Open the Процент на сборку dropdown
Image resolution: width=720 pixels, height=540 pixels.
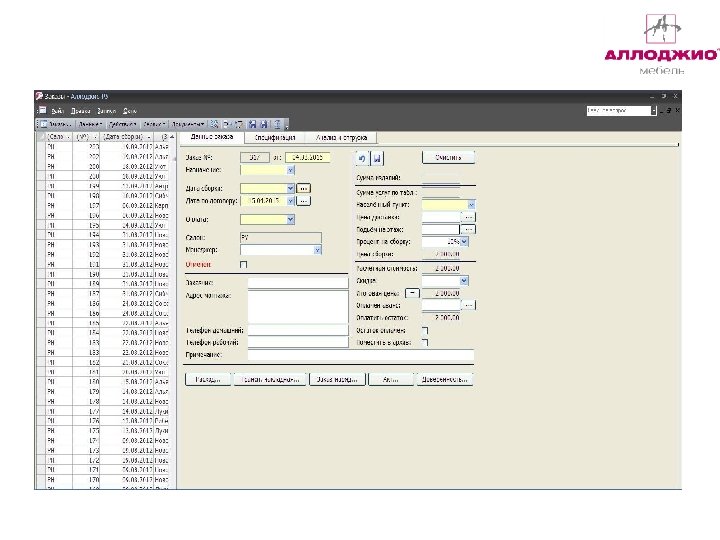pos(464,241)
